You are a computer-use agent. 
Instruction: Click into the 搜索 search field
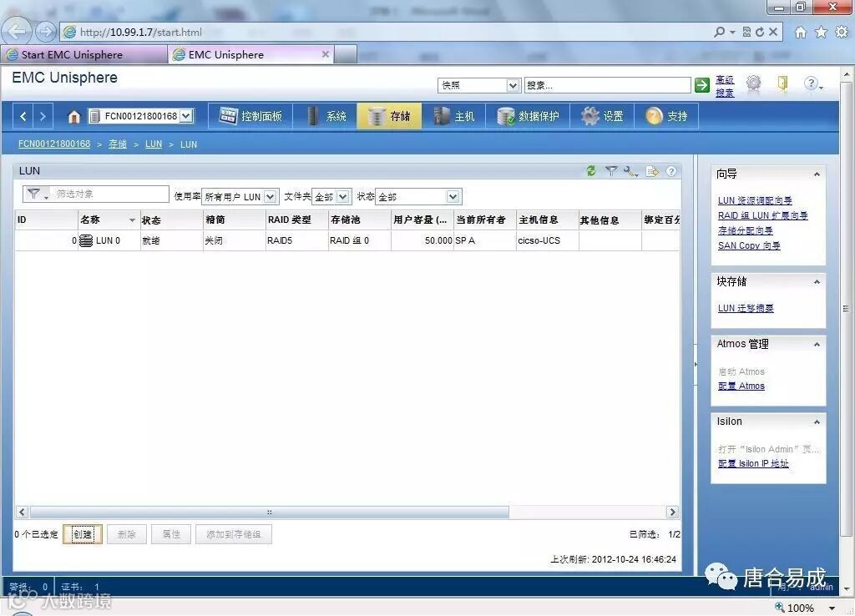tap(608, 86)
